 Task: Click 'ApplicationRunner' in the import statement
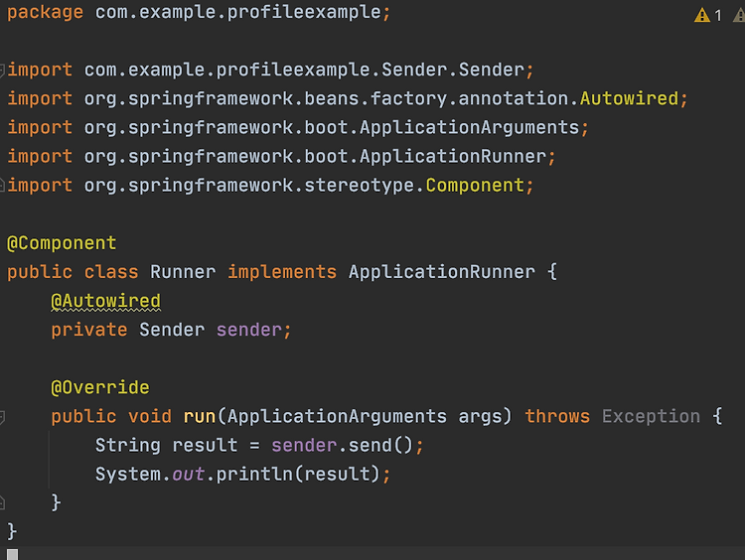pos(453,157)
